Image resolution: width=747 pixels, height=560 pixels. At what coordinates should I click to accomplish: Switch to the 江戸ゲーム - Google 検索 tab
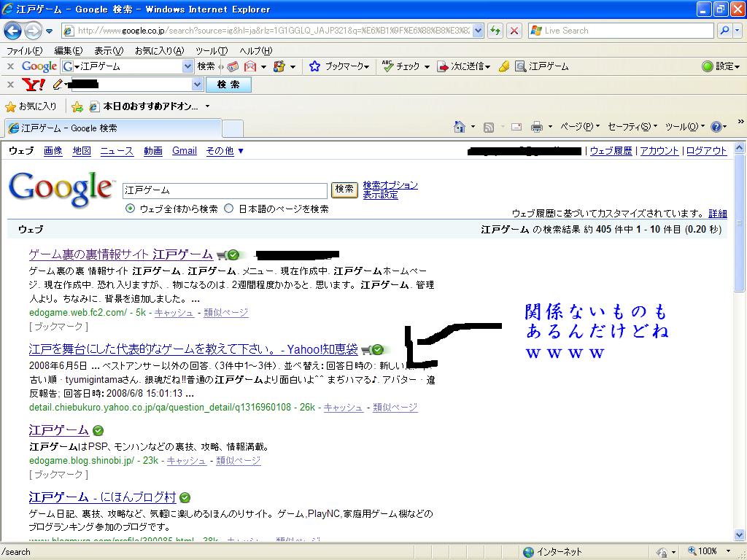coord(113,128)
